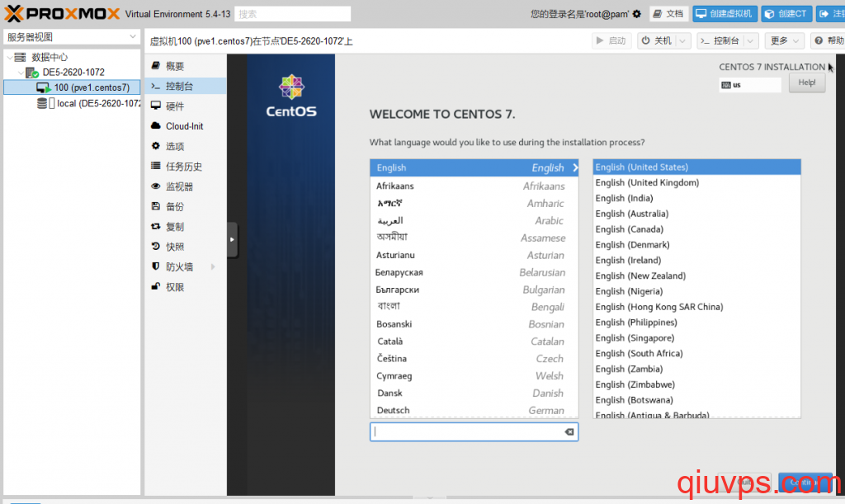
Task: Open the 概要 summary tab
Action: click(x=186, y=66)
